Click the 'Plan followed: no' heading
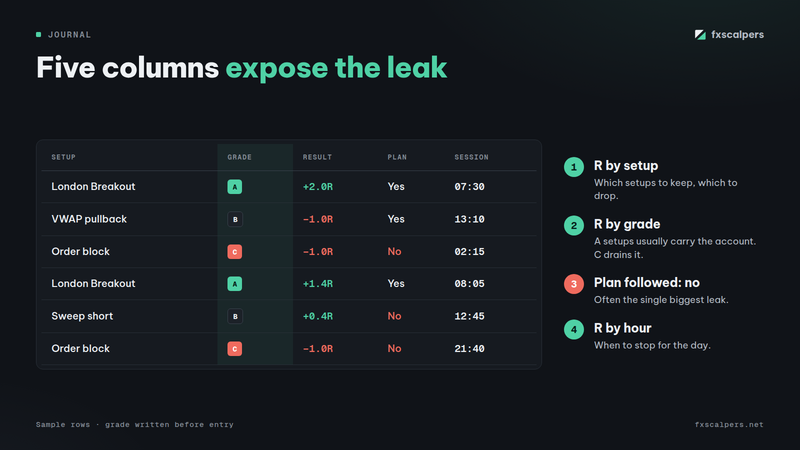 coord(646,283)
